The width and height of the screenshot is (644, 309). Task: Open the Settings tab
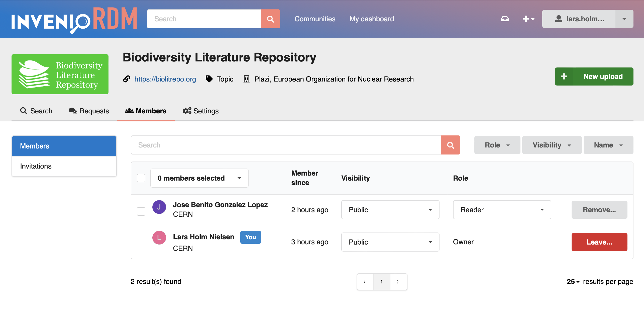coord(200,111)
